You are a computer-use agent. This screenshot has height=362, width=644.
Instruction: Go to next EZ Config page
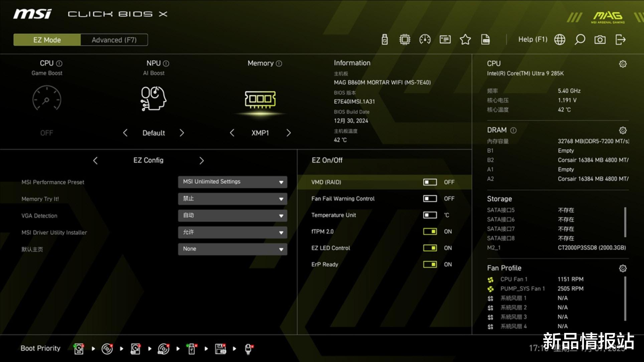tap(201, 160)
